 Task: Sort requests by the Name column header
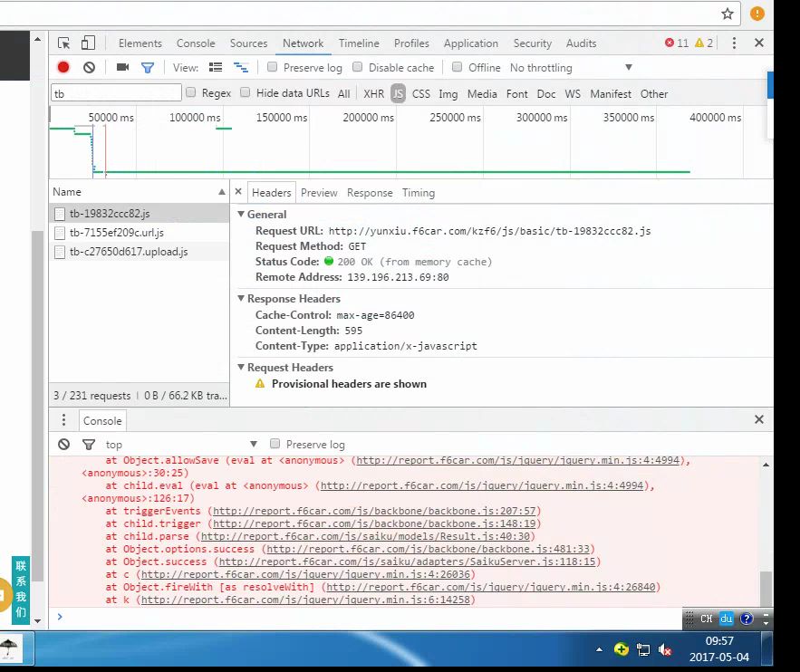pos(139,192)
